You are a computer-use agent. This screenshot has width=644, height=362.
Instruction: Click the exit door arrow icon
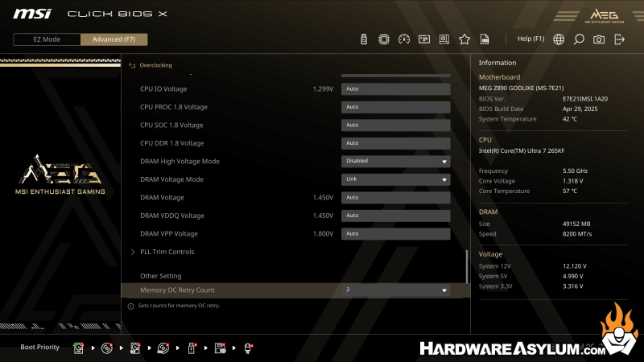[619, 39]
